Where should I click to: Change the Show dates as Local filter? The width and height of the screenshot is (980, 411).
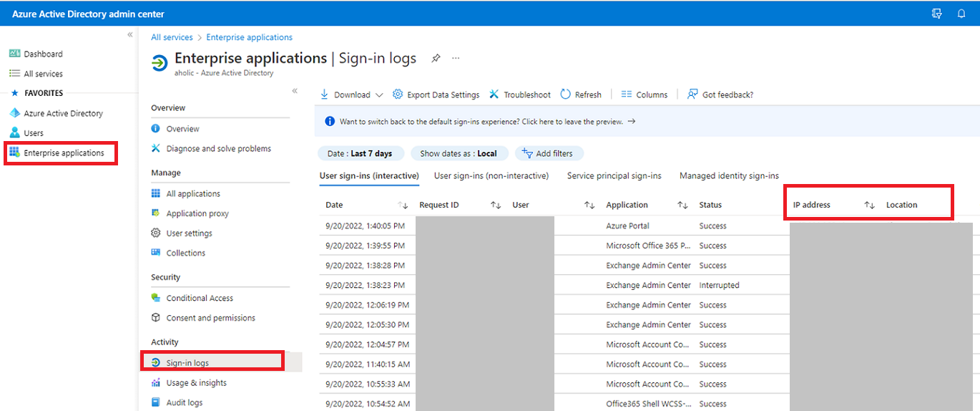point(459,153)
